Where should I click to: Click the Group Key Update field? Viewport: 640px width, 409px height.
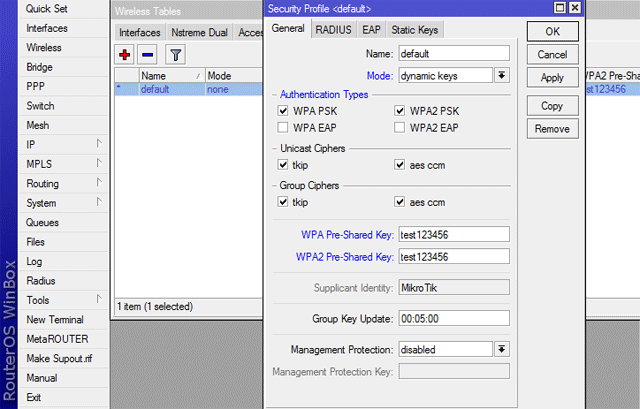click(x=454, y=318)
